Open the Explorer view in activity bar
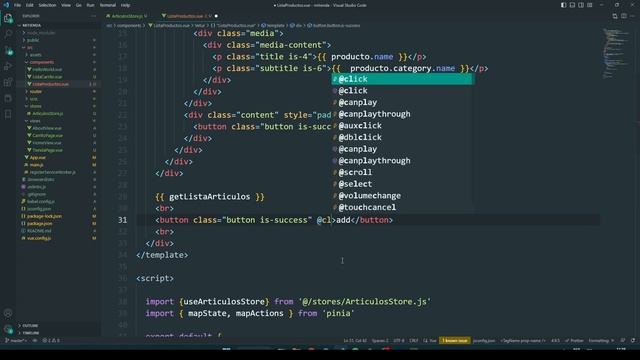Screen dimensions: 640x360 [x=8, y=18]
